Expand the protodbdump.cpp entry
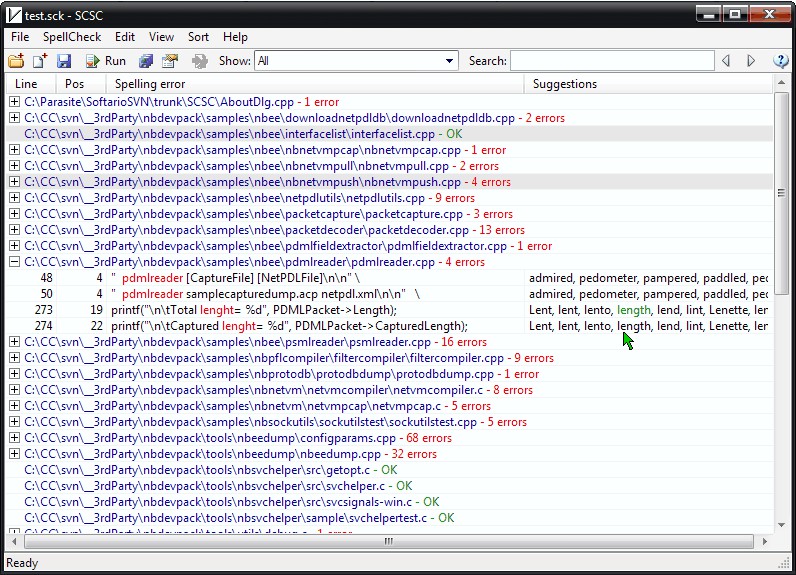Viewport: 796px width, 575px height. point(15,374)
